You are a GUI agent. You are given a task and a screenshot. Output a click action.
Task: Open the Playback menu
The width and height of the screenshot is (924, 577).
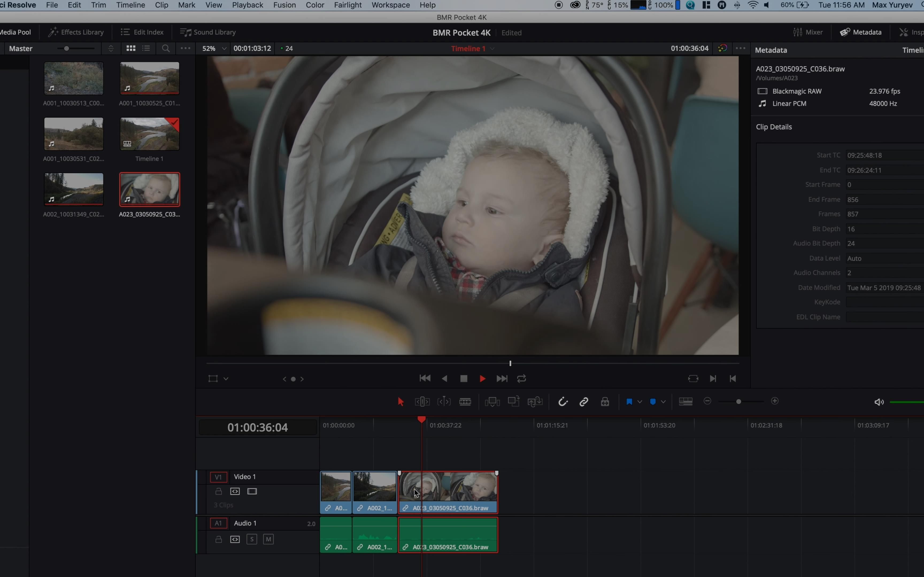pos(247,5)
